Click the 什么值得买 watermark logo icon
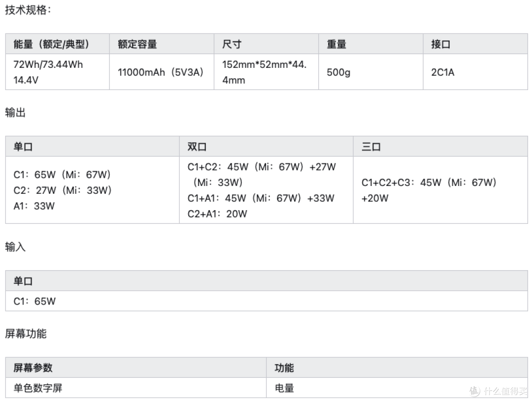Image resolution: width=532 pixels, height=402 pixels. (475, 391)
